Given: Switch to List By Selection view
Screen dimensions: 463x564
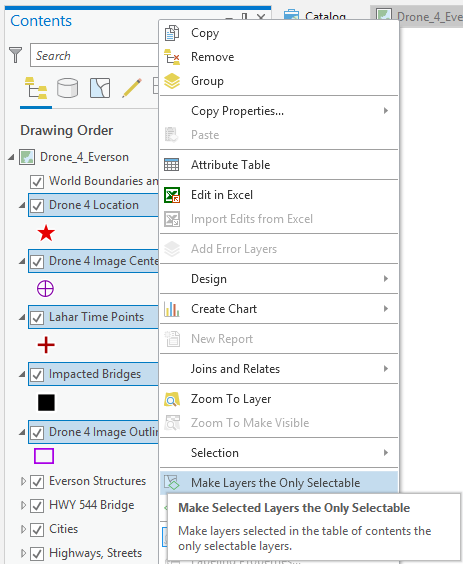Looking at the screenshot, I should tap(100, 88).
